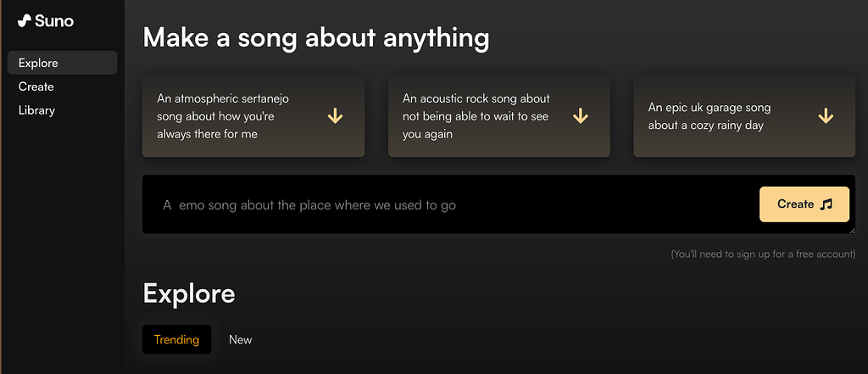Click the arrow on the uk garage card
The height and width of the screenshot is (374, 868).
[826, 116]
